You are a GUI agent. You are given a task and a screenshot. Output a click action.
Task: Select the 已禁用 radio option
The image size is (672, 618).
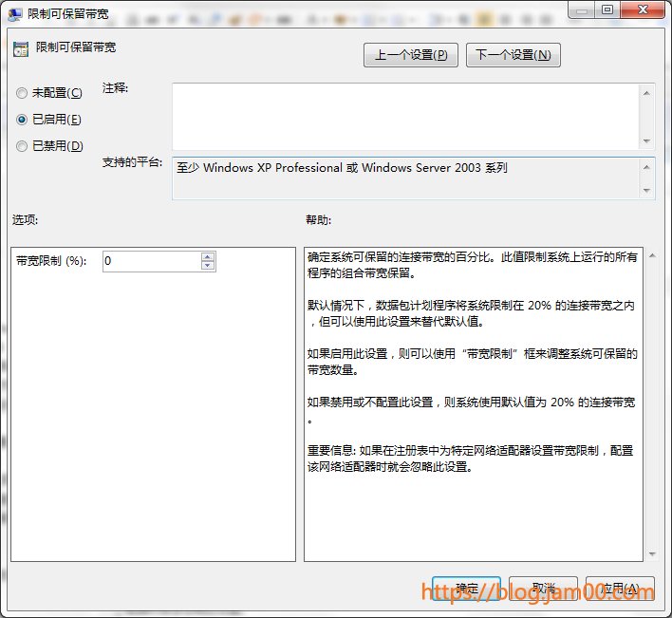coord(22,146)
